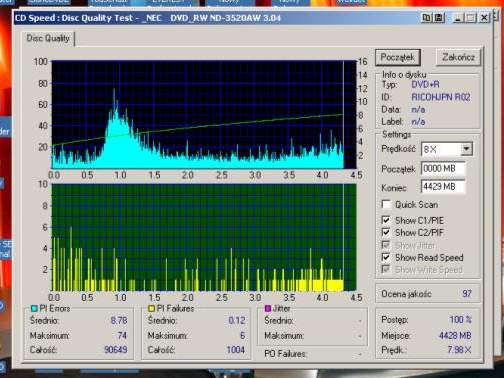Start the scan with the Początek button
The height and width of the screenshot is (378, 504).
(x=398, y=58)
